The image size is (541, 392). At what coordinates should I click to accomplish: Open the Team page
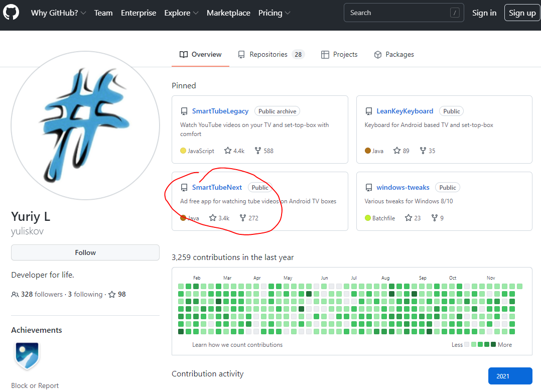pyautogui.click(x=103, y=13)
